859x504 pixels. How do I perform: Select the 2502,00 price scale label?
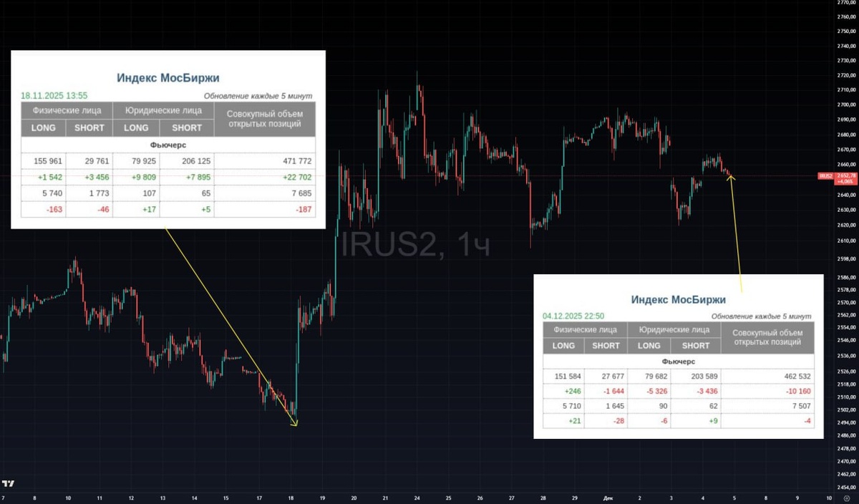(845, 409)
